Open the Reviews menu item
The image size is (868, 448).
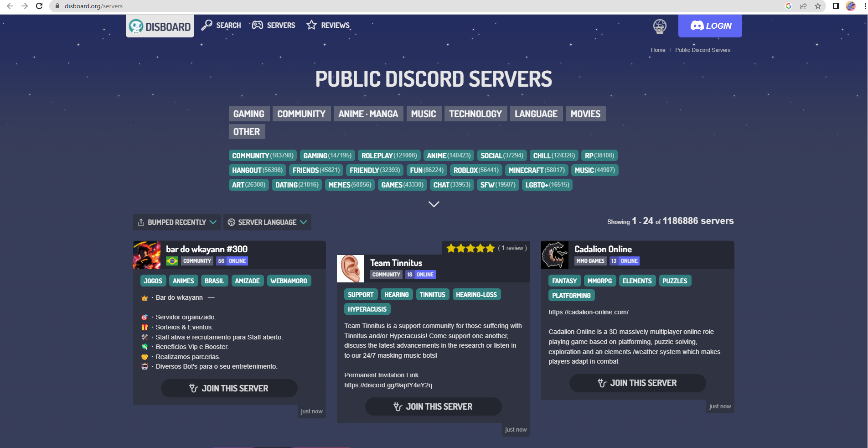(328, 25)
